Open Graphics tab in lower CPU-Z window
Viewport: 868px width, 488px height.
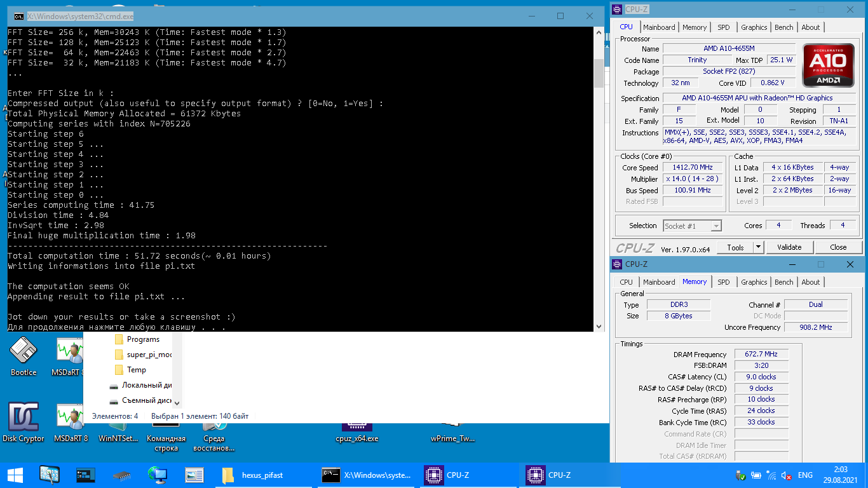click(x=754, y=282)
